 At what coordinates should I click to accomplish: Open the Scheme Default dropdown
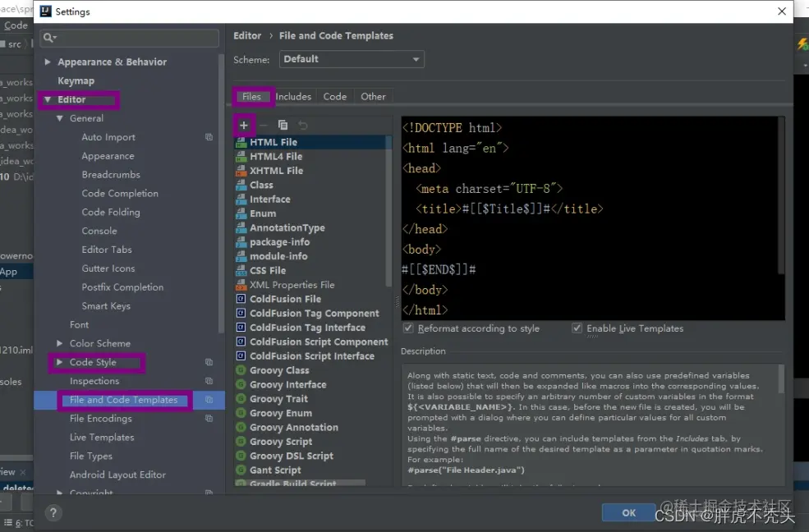click(352, 59)
